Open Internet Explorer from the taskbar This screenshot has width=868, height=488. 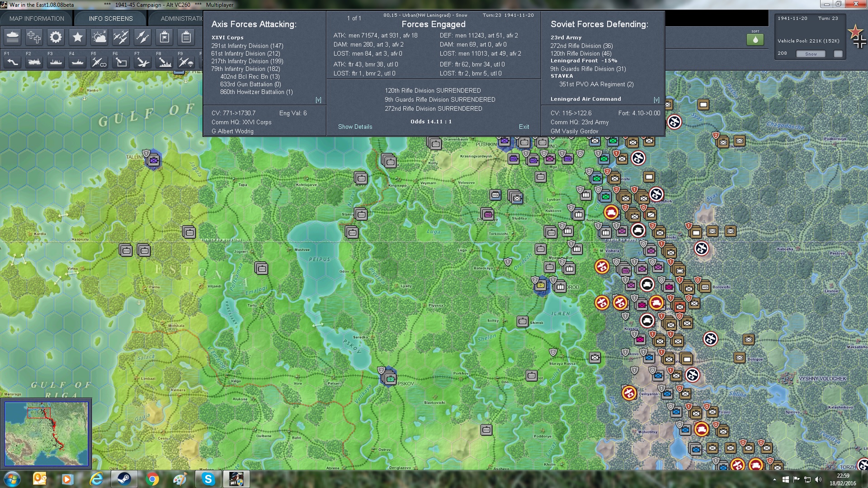click(96, 479)
